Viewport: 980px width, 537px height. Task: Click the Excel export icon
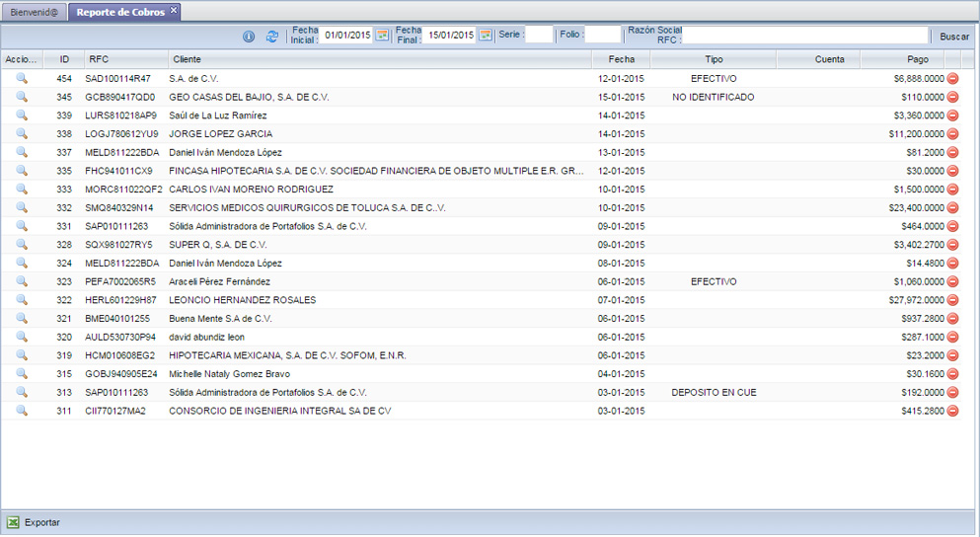(14, 523)
